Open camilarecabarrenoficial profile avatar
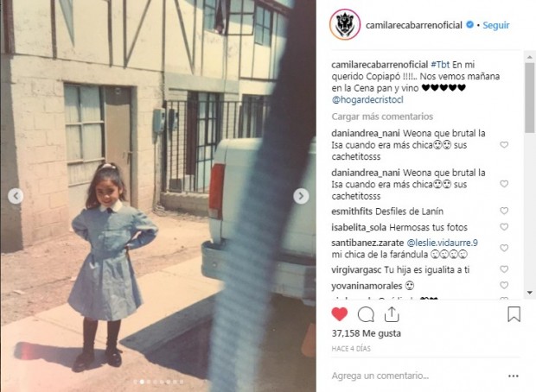The image size is (536, 392). tap(345, 24)
